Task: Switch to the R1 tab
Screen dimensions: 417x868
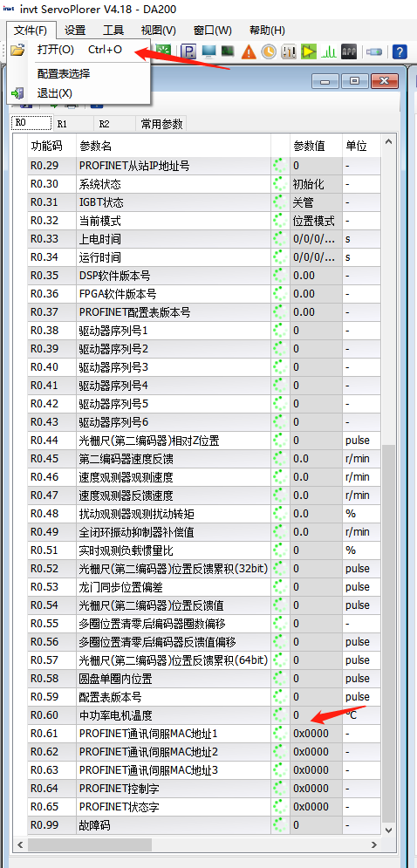Action: tap(72, 124)
